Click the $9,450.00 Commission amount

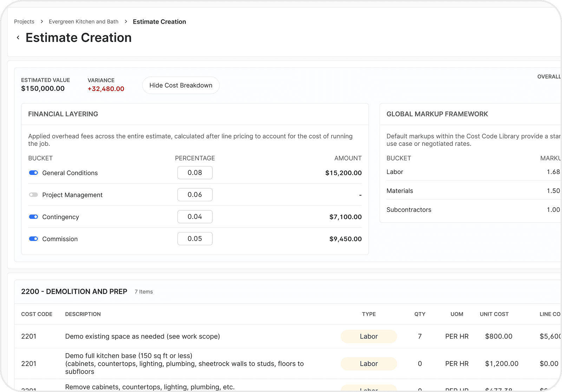point(346,239)
